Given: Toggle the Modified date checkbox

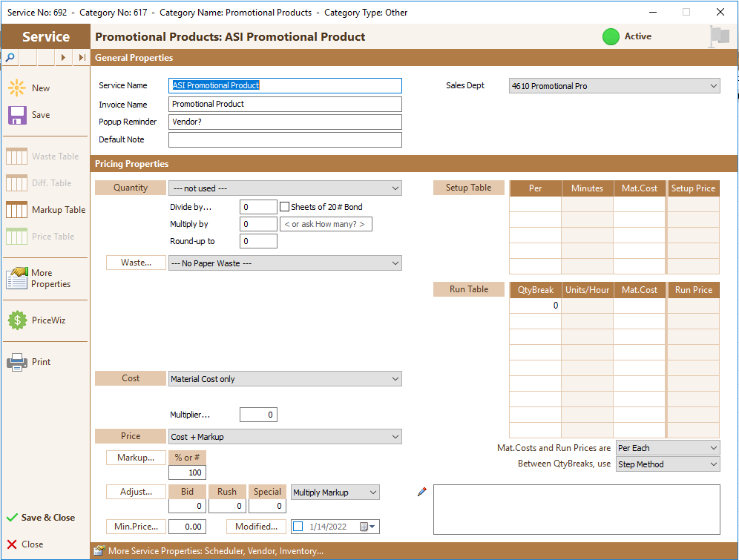Looking at the screenshot, I should 298,527.
